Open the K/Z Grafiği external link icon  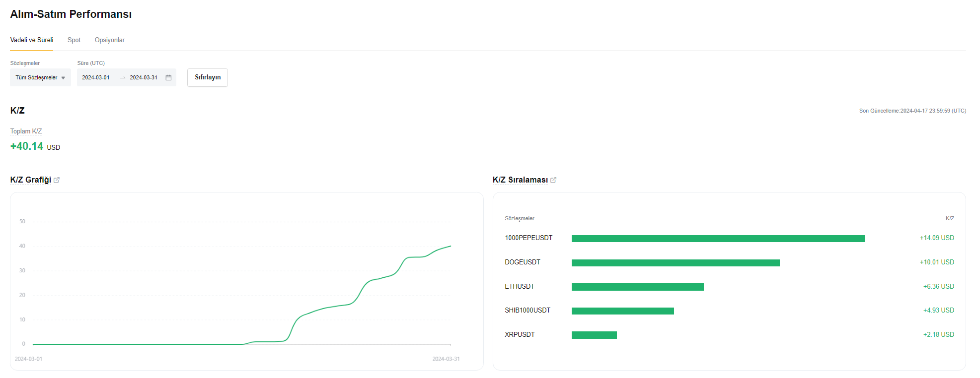click(x=57, y=180)
